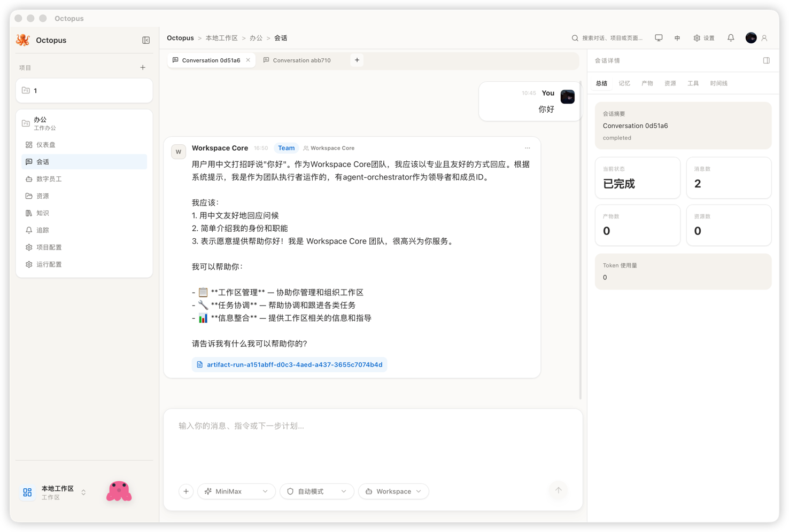789x532 pixels.
Task: Focus the message input box
Action: click(373, 444)
